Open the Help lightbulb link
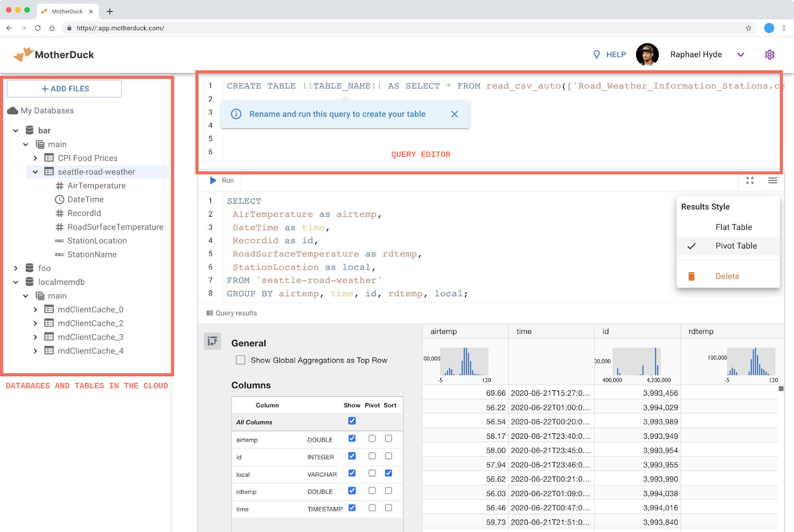 click(x=609, y=55)
